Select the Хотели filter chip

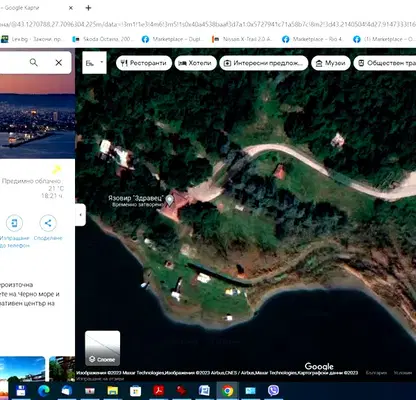tap(195, 63)
